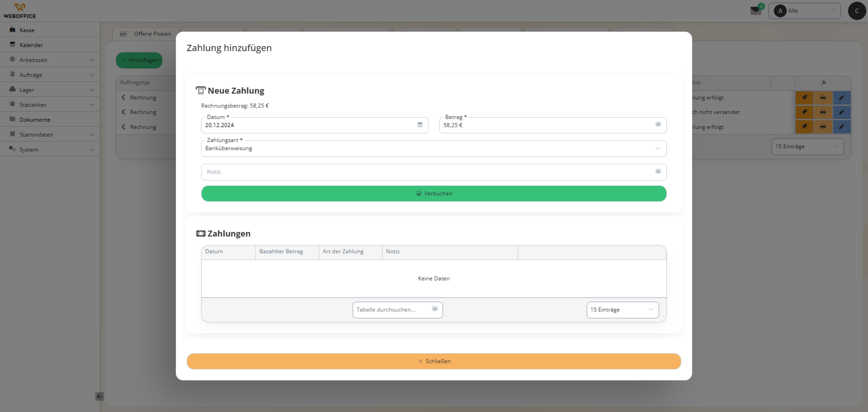Click Tabelle durchsuchen search field
The image size is (868, 412).
[398, 310]
